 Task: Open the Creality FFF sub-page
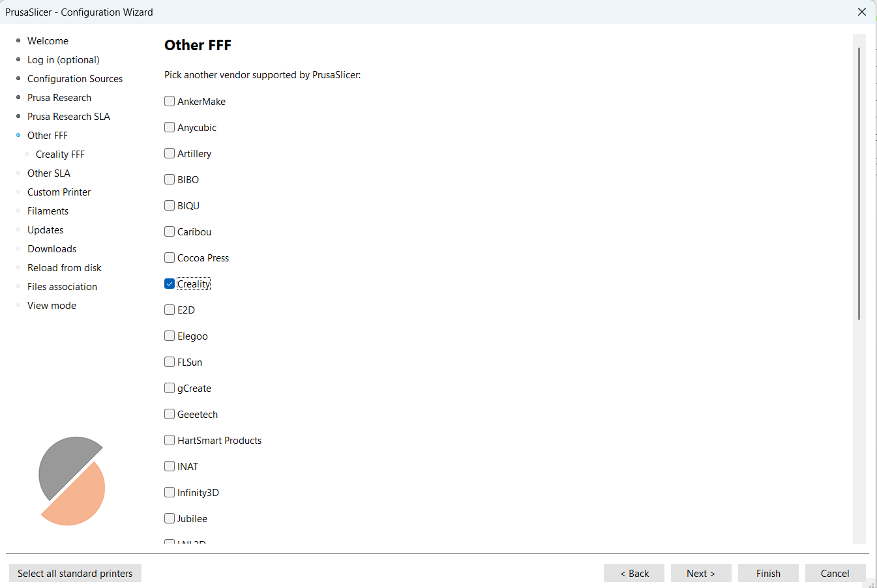click(x=60, y=154)
